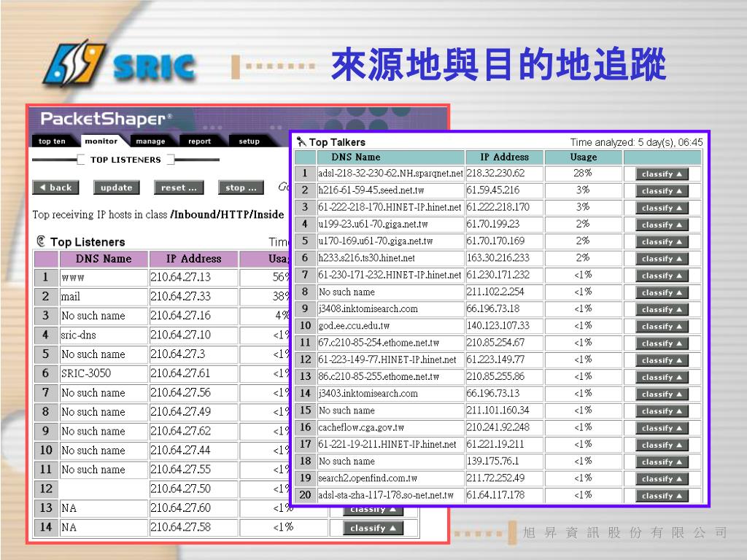The width and height of the screenshot is (747, 560).
Task: Classify j3403.inktomisearch.com row
Action: (662, 394)
